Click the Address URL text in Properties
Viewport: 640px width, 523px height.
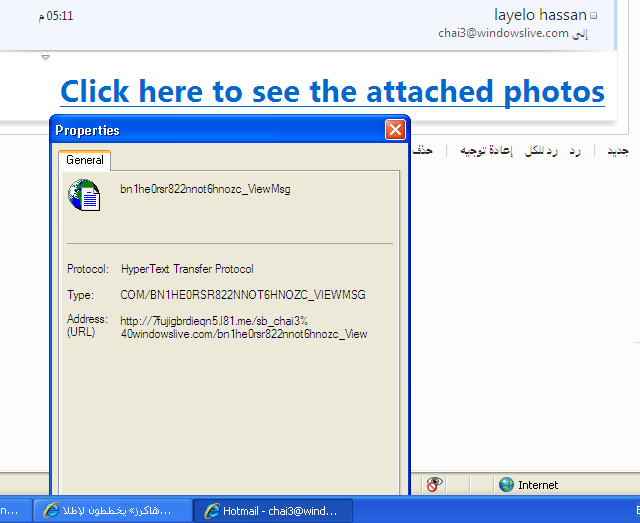[244, 327]
